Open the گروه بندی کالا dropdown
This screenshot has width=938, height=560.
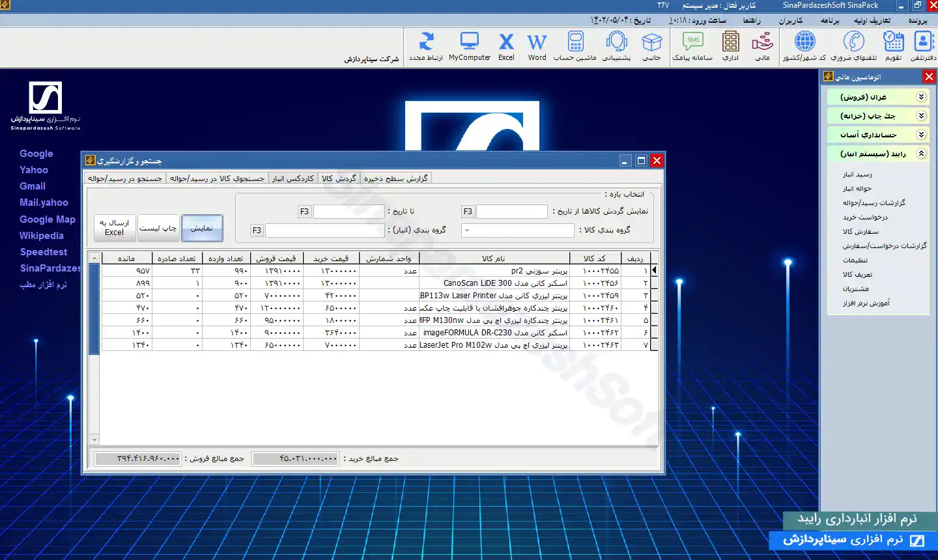467,231
